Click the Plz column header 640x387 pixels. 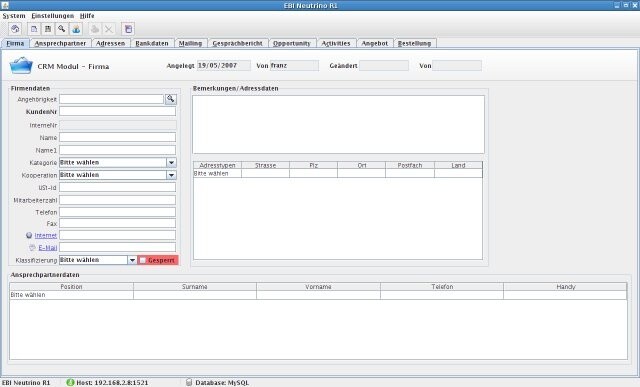313,165
